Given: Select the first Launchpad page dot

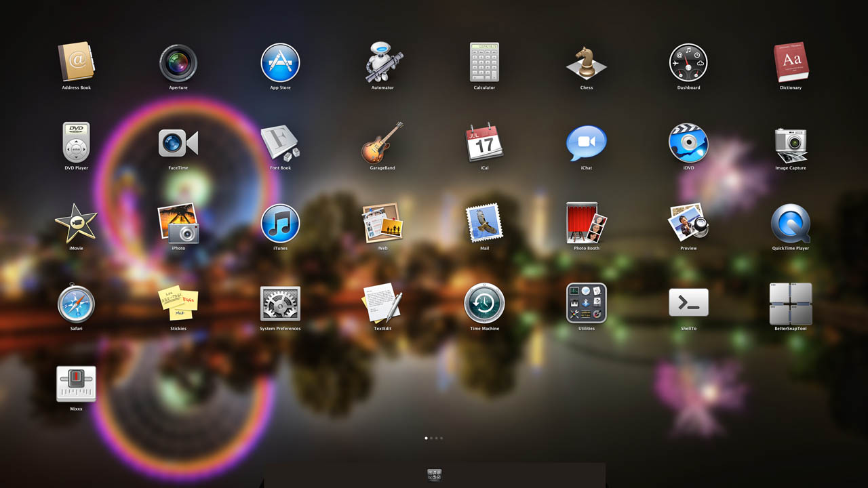Looking at the screenshot, I should coord(426,438).
